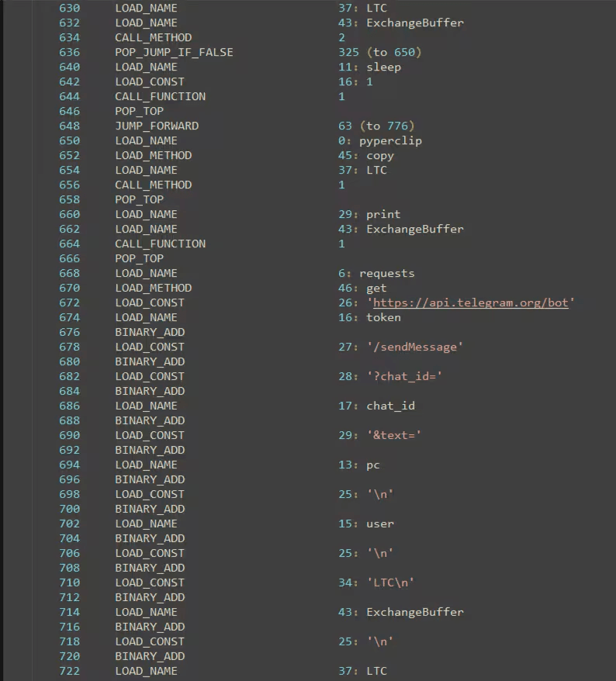This screenshot has height=681, width=616.
Task: Select the '/sendMessage' string constant
Action: pos(415,347)
